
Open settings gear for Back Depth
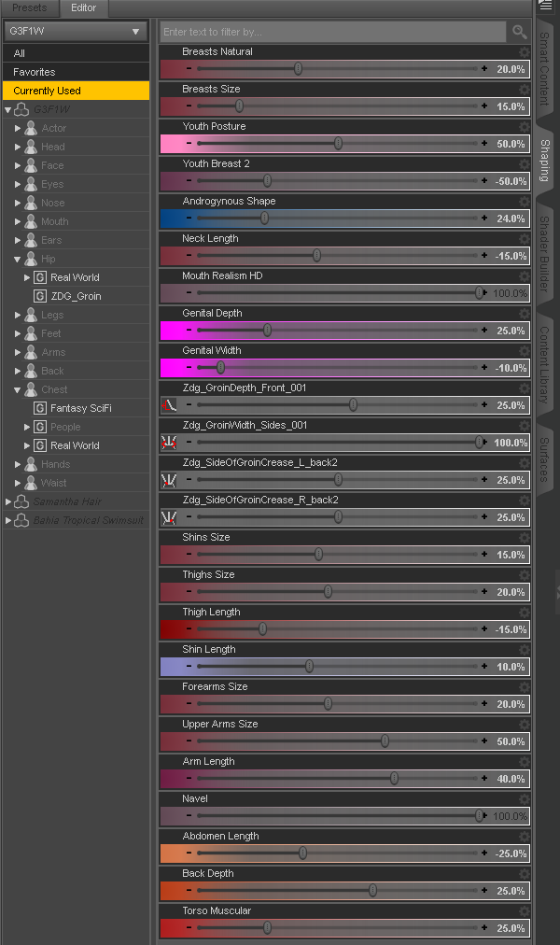(x=525, y=874)
